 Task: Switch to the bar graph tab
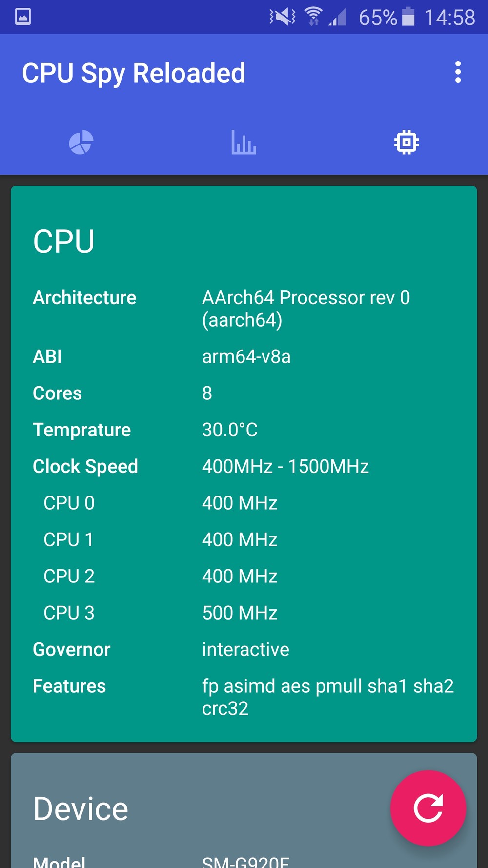[244, 143]
